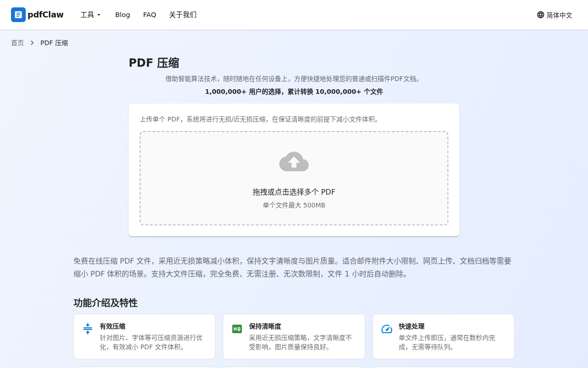Open the 关于我们 navigation item
The width and height of the screenshot is (588, 368).
coord(183,15)
